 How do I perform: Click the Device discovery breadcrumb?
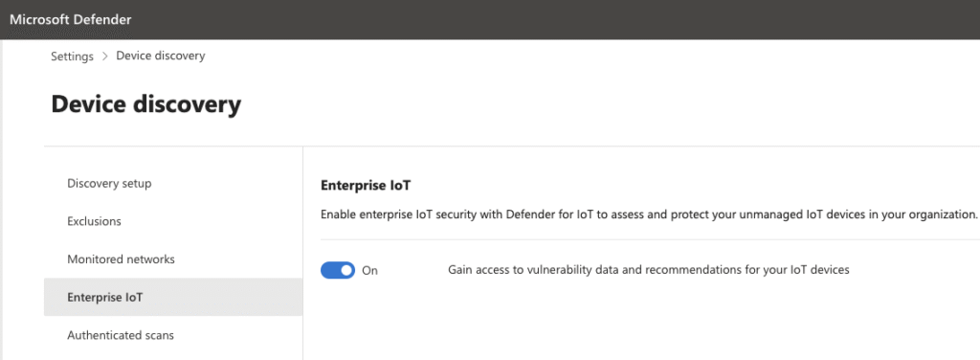tap(161, 56)
